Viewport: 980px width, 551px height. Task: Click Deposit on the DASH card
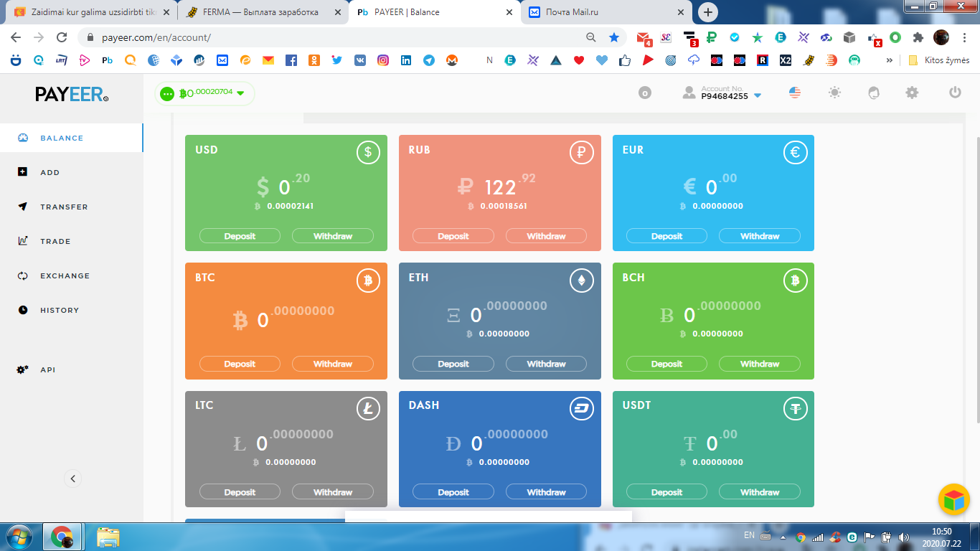[453, 492]
